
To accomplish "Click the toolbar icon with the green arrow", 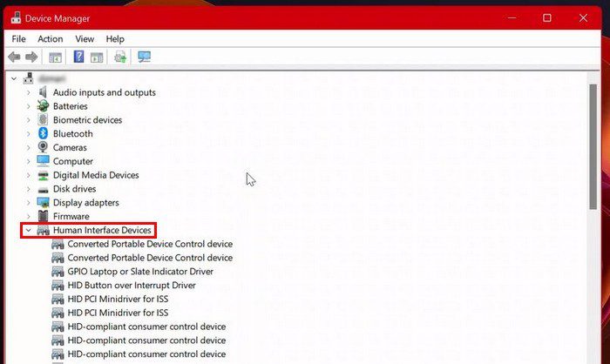I will click(120, 57).
